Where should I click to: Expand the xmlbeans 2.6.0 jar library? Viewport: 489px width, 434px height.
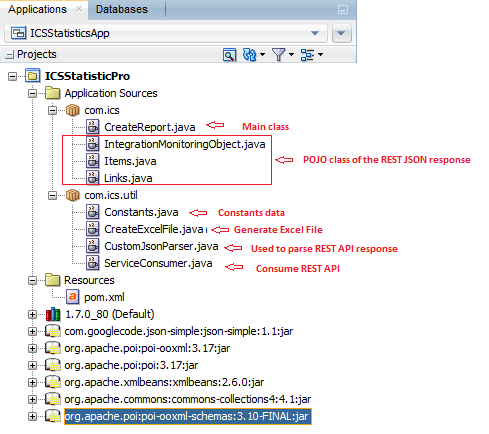coord(32,383)
